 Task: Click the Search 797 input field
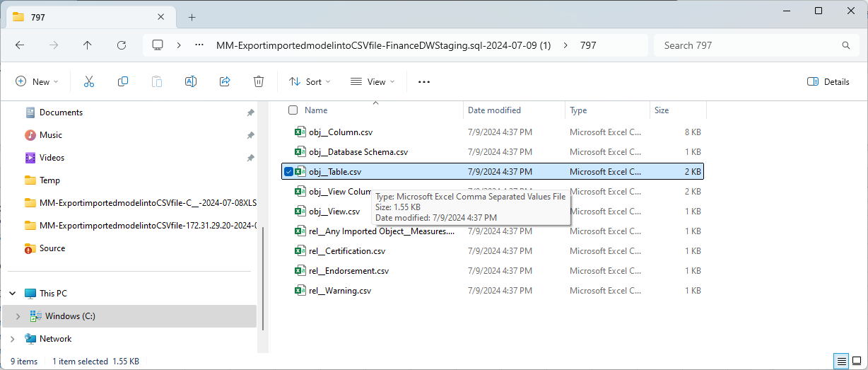point(749,45)
